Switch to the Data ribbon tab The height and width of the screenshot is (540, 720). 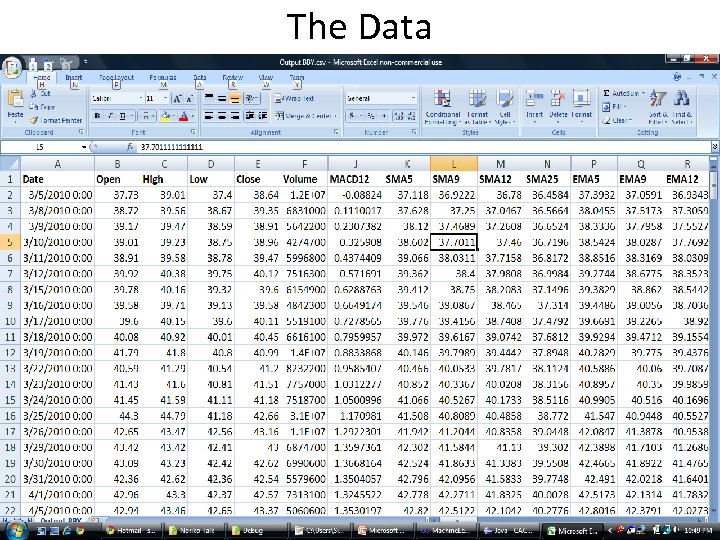(200, 78)
